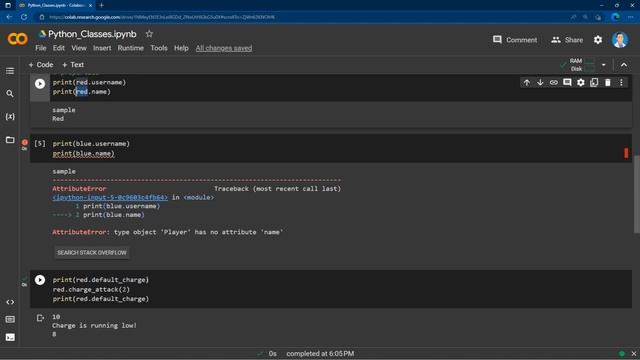640x360 pixels.
Task: Click the AttributeError message text
Action: pos(168,232)
